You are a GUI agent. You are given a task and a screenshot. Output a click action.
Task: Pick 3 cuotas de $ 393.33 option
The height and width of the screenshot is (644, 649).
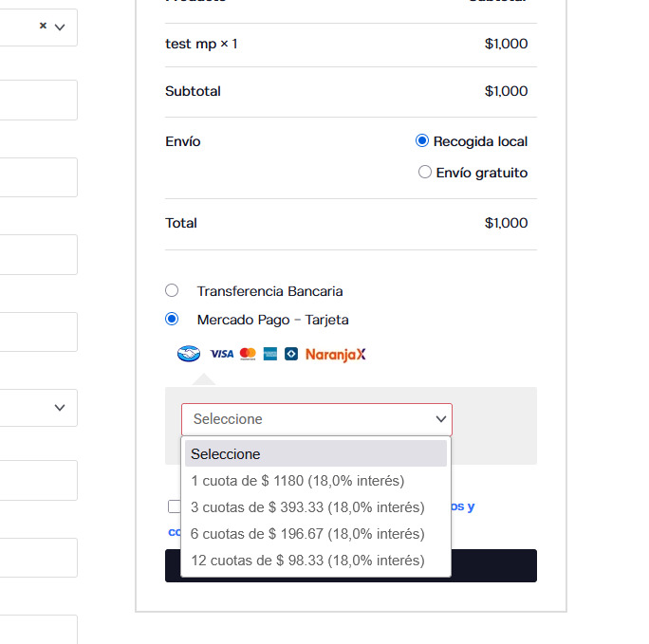(x=316, y=507)
